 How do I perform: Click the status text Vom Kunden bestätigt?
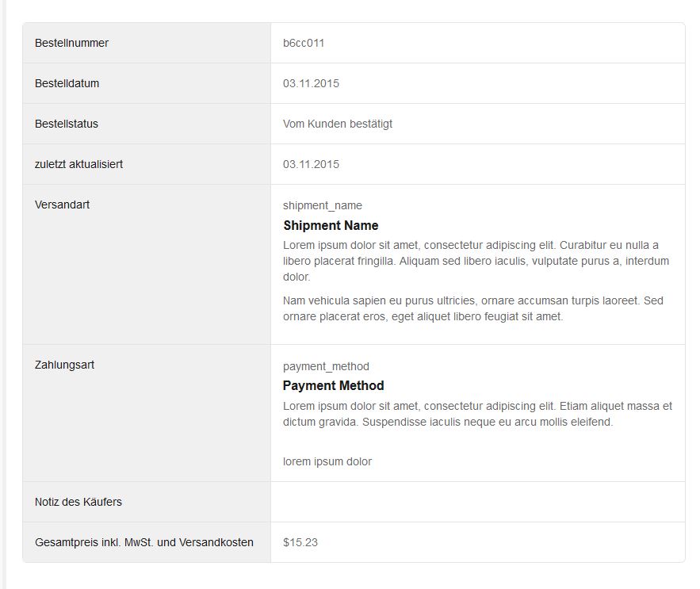click(338, 124)
